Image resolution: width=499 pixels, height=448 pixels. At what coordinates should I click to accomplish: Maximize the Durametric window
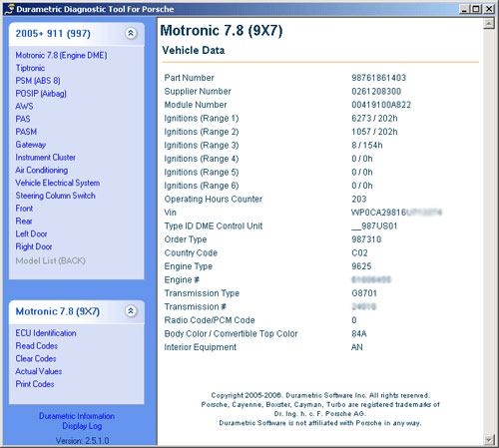click(476, 9)
